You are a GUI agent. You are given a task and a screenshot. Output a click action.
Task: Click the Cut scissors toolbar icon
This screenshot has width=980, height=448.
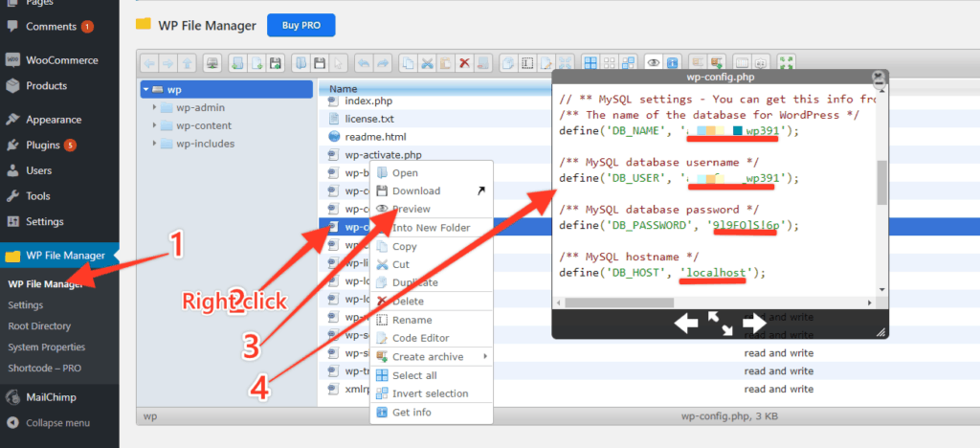[428, 62]
